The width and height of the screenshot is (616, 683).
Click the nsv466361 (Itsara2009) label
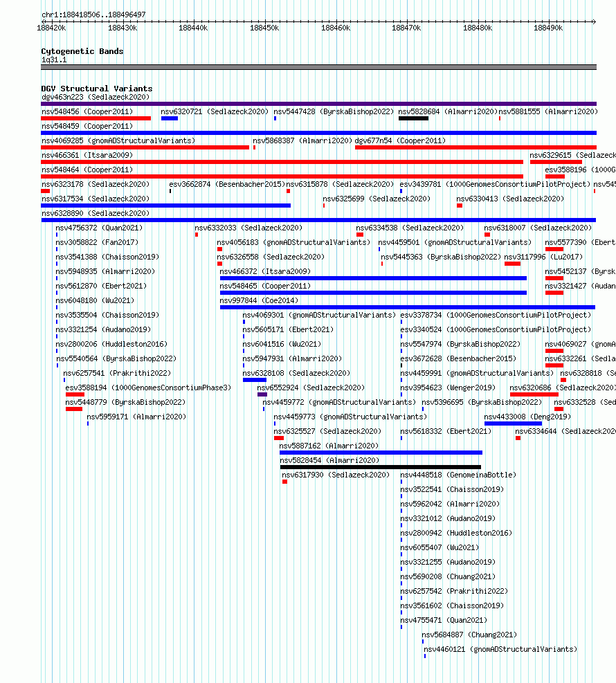point(87,155)
